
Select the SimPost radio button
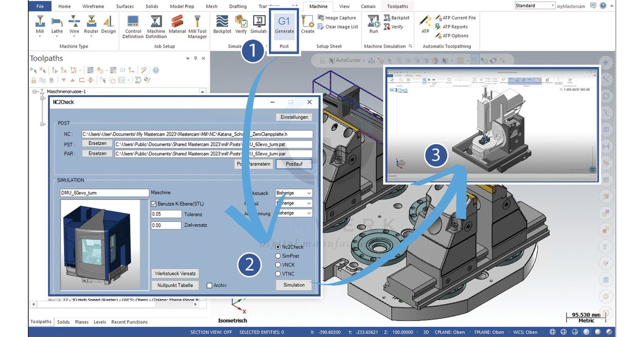pyautogui.click(x=278, y=256)
